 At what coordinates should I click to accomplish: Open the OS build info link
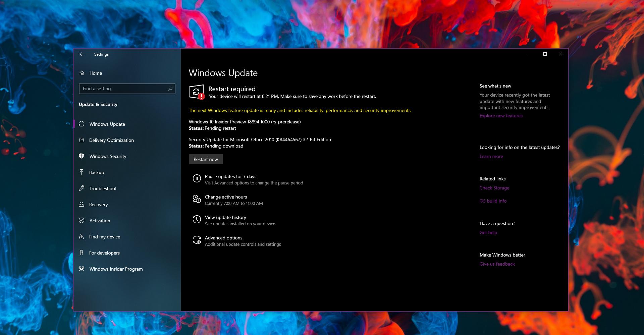(x=493, y=201)
